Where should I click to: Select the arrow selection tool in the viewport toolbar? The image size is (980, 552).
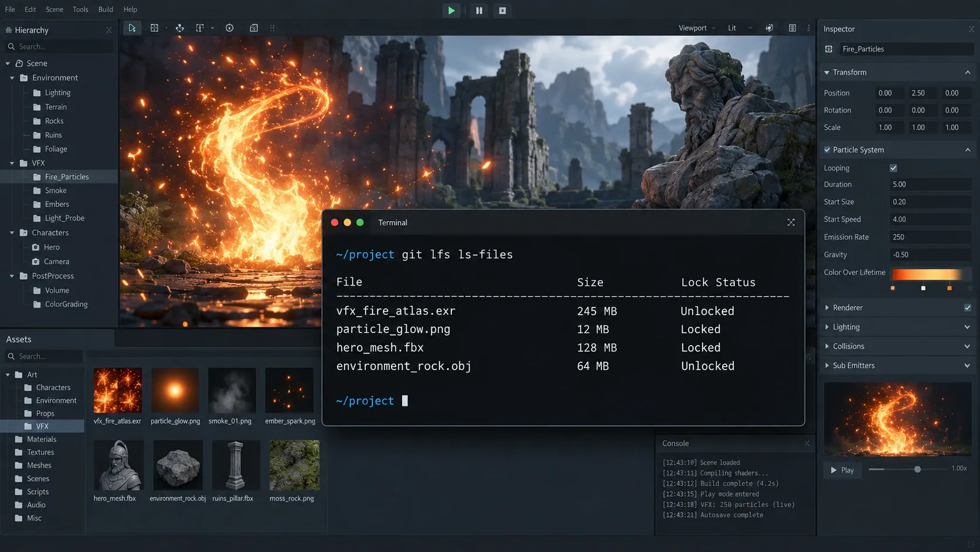[x=132, y=28]
